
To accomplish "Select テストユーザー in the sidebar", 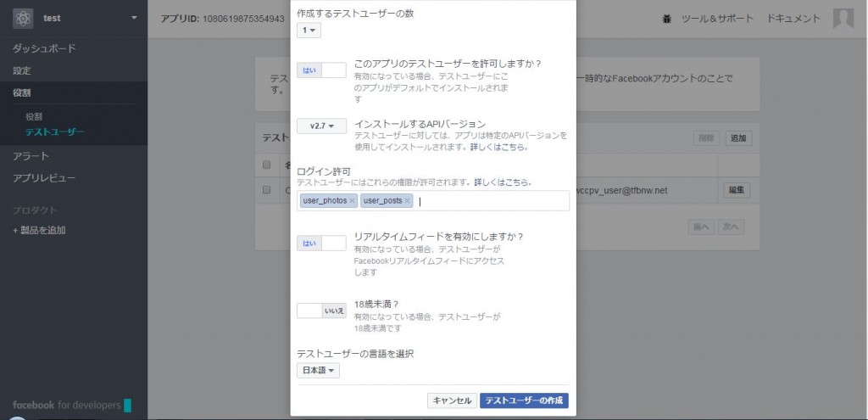I will click(55, 132).
